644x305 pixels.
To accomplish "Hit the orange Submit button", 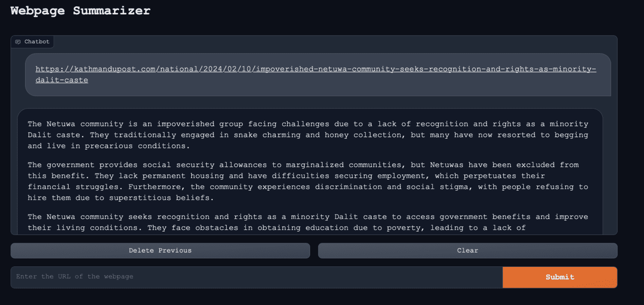I will [559, 277].
